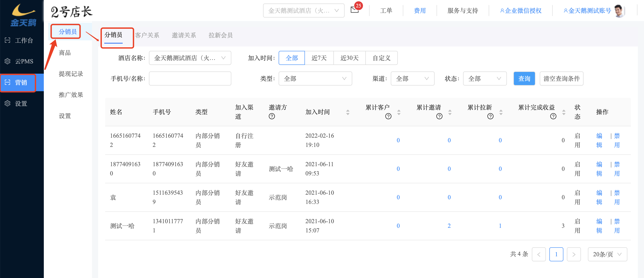Focus 手机号/名称 input field
Viewport: 644px width, 278px height.
click(x=190, y=78)
